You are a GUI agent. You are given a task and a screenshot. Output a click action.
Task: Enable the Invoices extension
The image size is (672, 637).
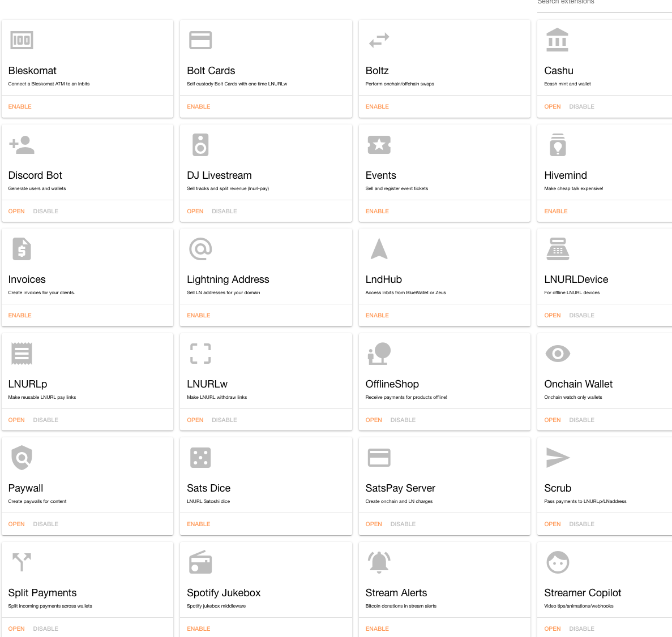(x=20, y=315)
